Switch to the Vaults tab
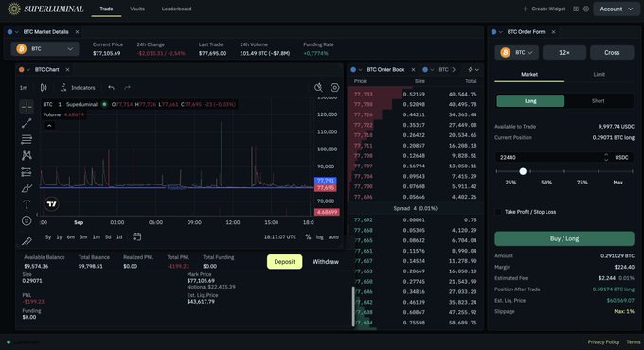Viewport: 644px width, 350px height. 137,9
